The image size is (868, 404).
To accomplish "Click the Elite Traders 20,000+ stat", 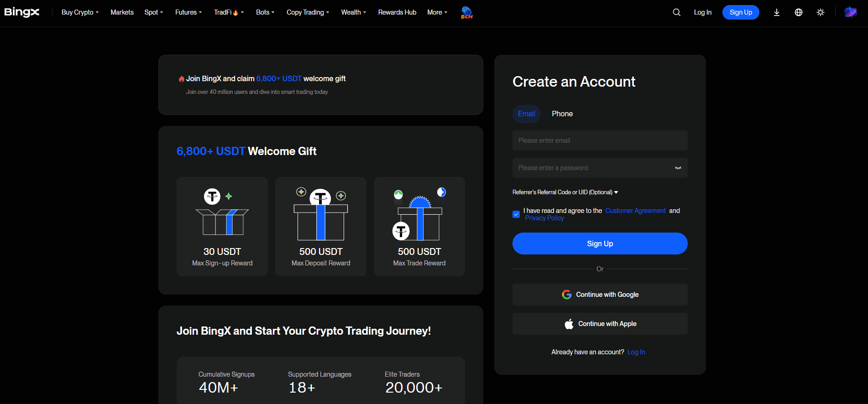I will coord(413,383).
